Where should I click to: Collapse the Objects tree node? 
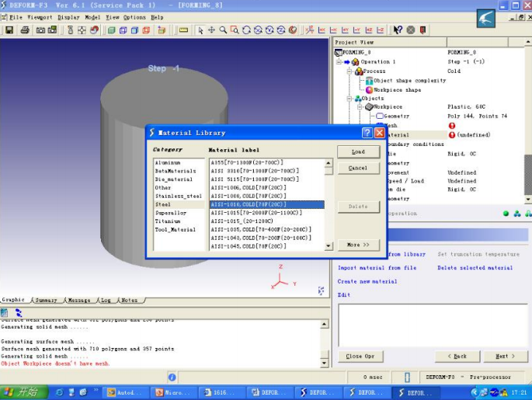349,99
